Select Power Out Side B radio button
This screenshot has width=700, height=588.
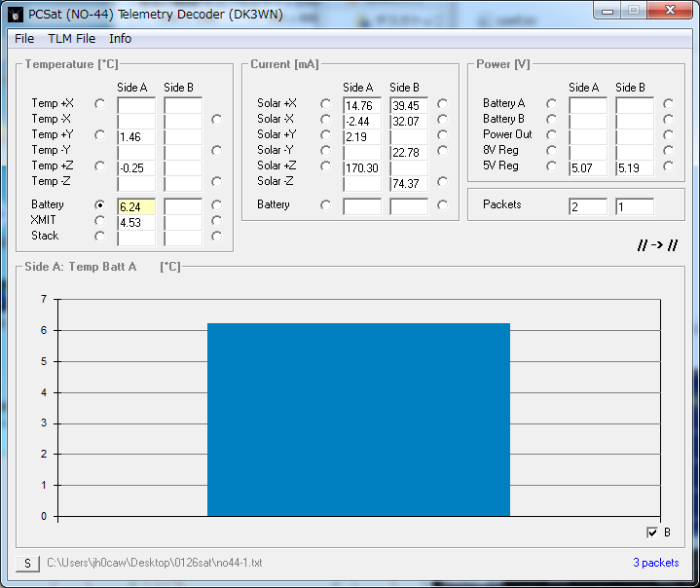668,135
